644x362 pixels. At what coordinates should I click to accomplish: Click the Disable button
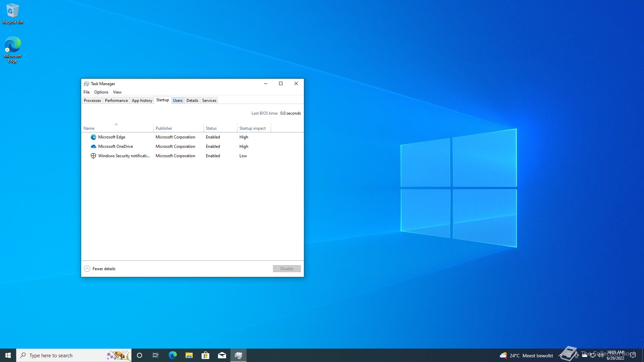[x=287, y=269]
